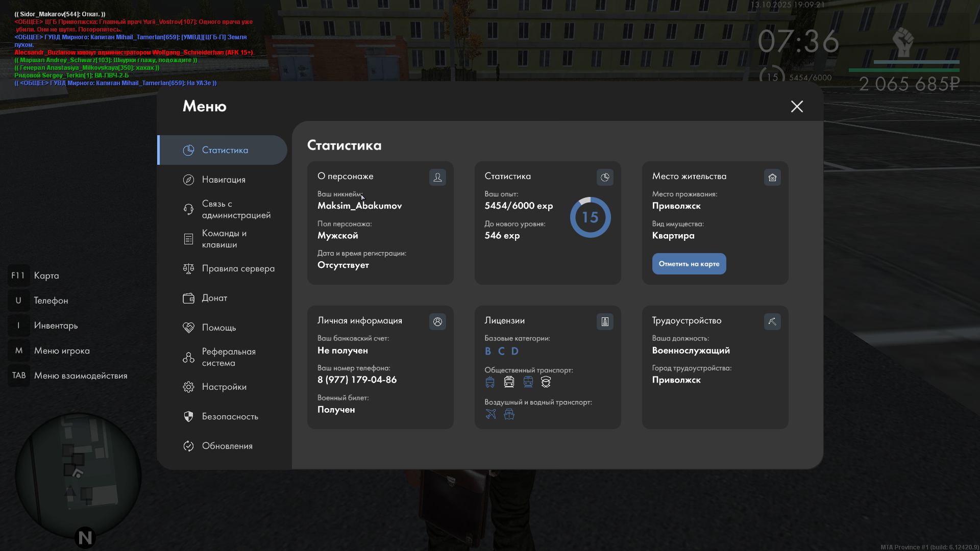Screen dimensions: 980x551
Task: Click the user circle icon in Личная информация
Action: [x=437, y=321]
